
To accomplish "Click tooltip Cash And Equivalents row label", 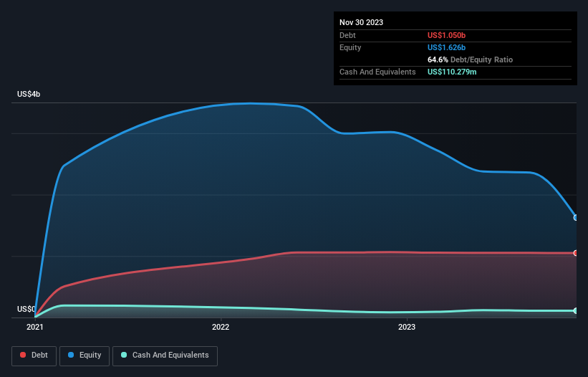I will (x=377, y=72).
